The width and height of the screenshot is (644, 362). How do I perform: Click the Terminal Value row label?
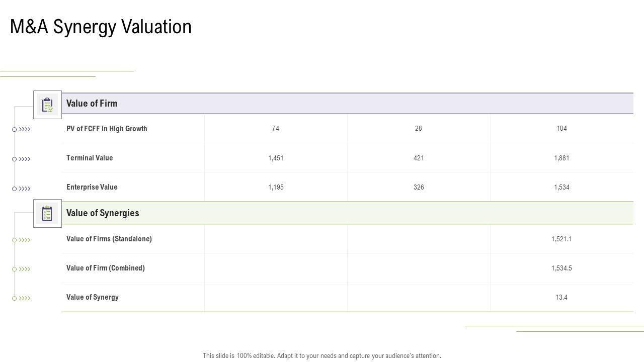(x=90, y=158)
